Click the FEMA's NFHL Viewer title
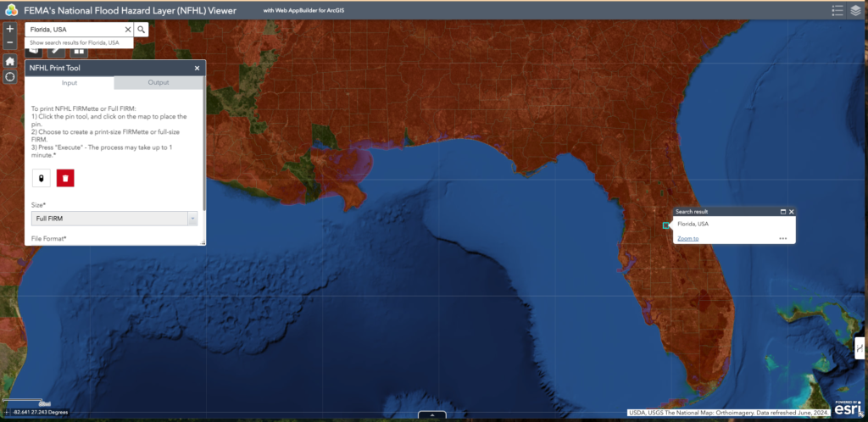868x422 pixels. [x=130, y=10]
